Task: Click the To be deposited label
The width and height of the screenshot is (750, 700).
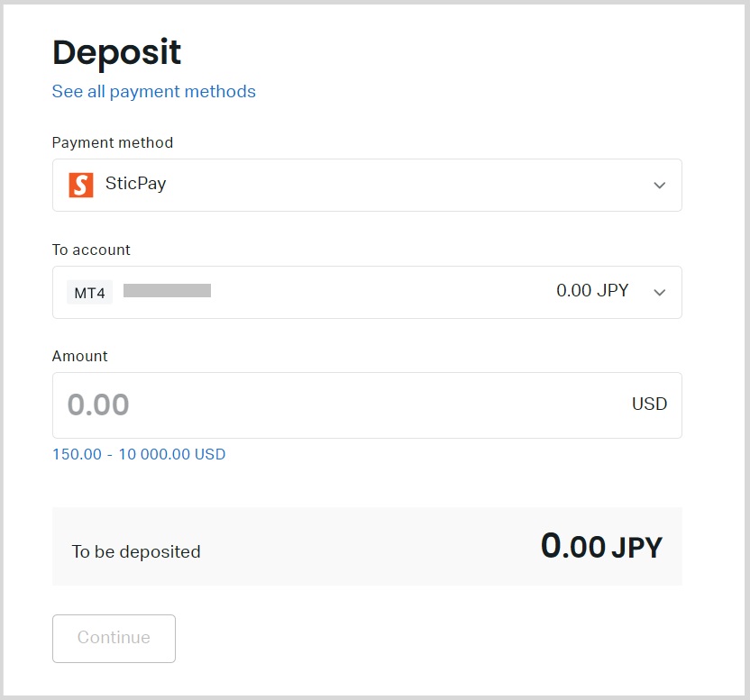Action: point(136,551)
